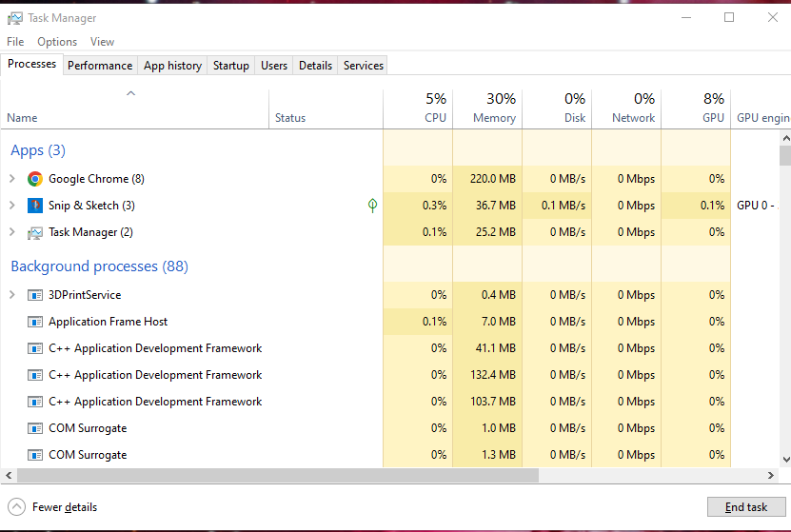Expand the Task Manager process group
791x532 pixels.
tap(11, 232)
